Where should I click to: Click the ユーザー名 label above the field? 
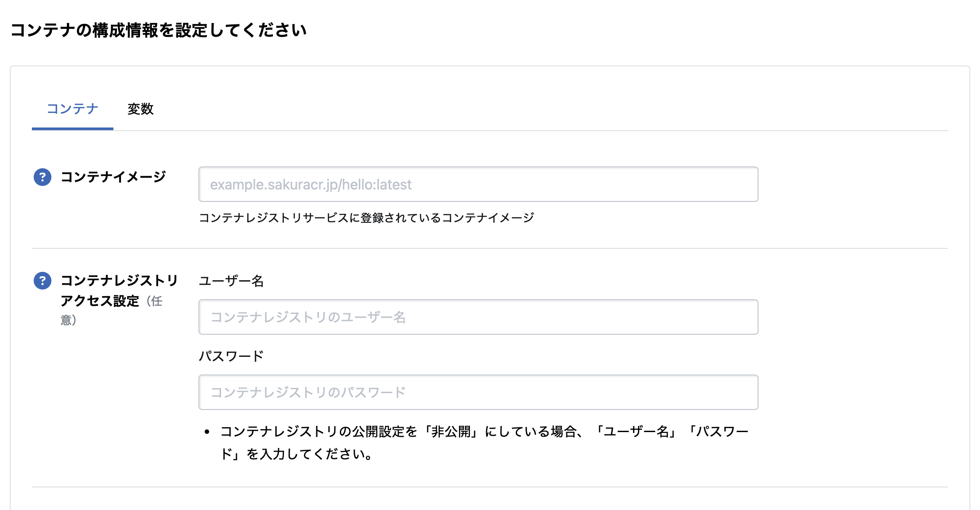click(231, 281)
